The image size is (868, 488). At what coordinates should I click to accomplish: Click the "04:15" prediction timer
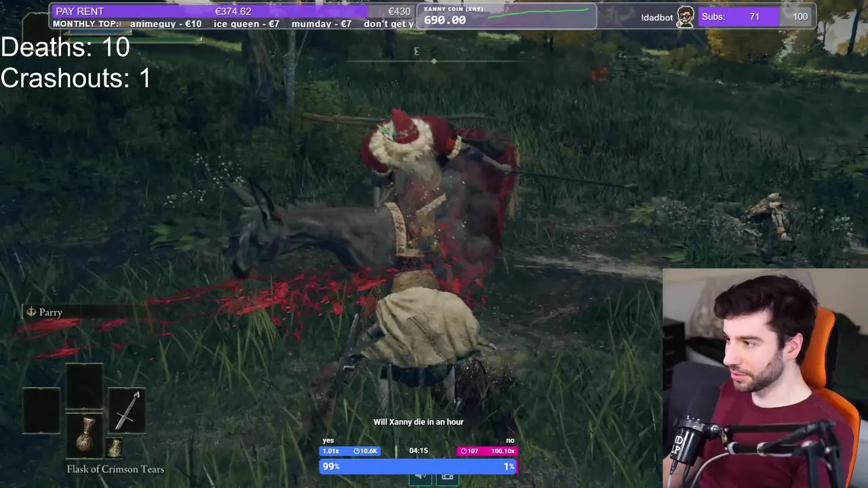point(418,451)
